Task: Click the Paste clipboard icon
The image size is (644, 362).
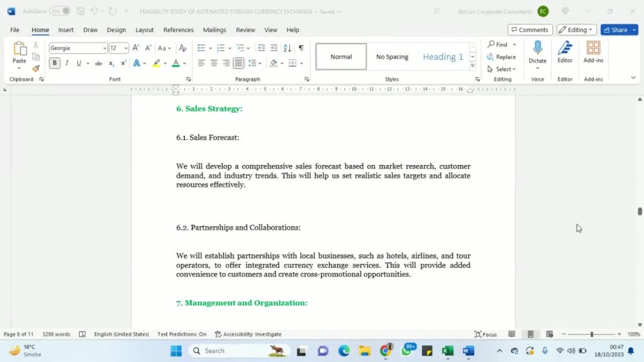Action: (19, 48)
